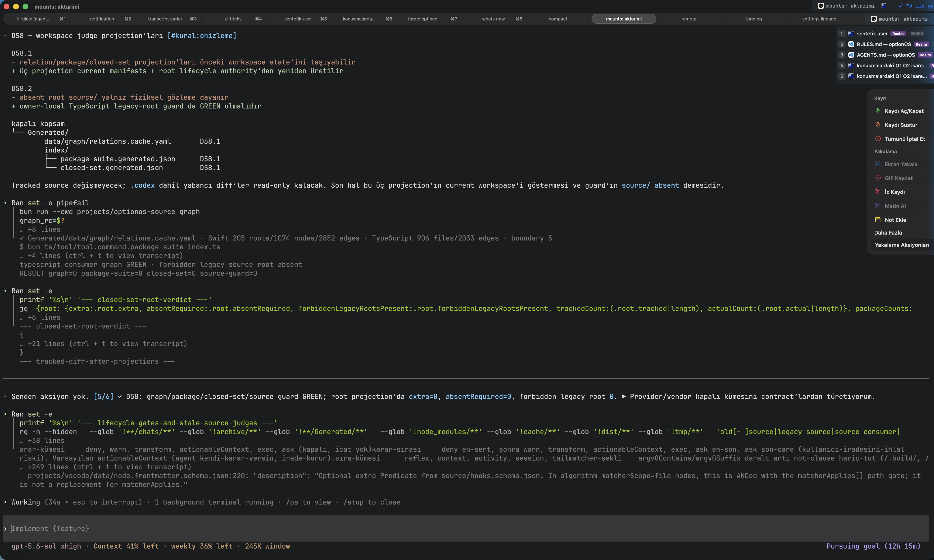Open the whats new tab

pos(493,19)
